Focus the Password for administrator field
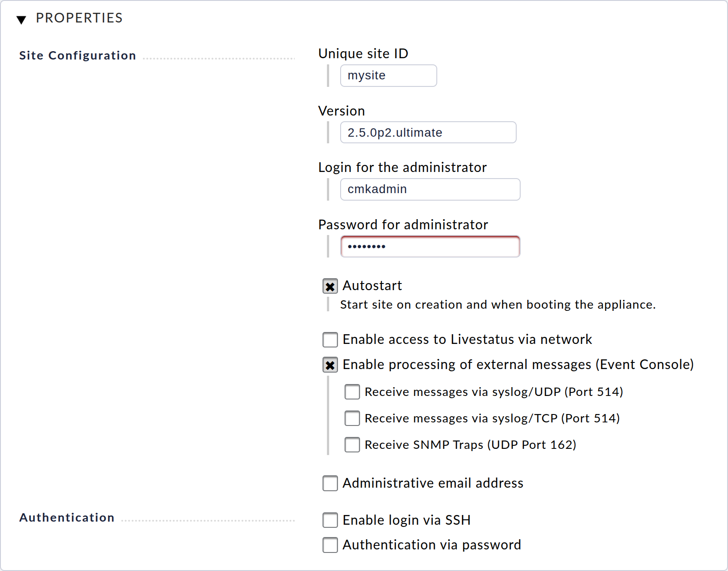This screenshot has height=571, width=728. pos(430,246)
